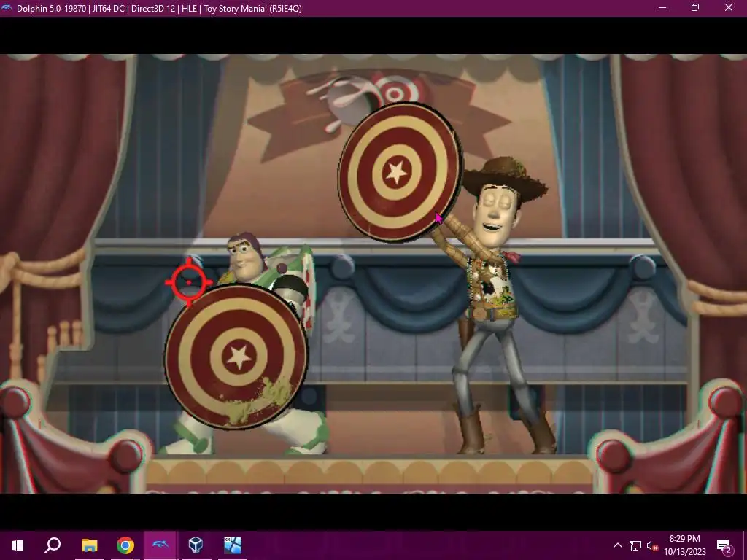Open VirtualBox cube icon on taskbar

pyautogui.click(x=196, y=545)
